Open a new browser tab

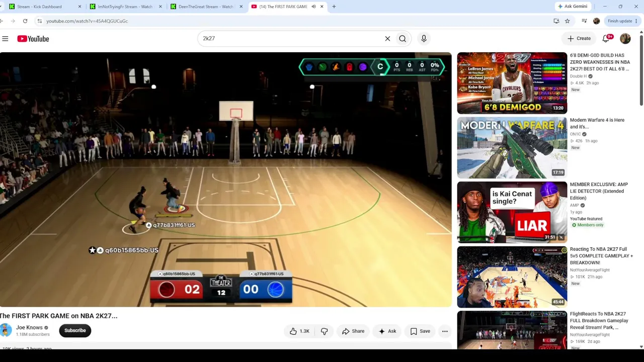click(334, 7)
